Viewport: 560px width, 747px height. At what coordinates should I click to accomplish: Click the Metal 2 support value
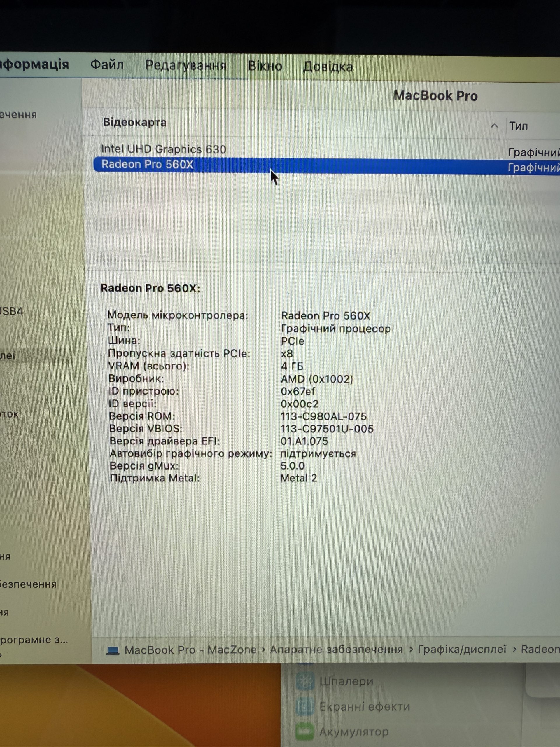pyautogui.click(x=299, y=478)
